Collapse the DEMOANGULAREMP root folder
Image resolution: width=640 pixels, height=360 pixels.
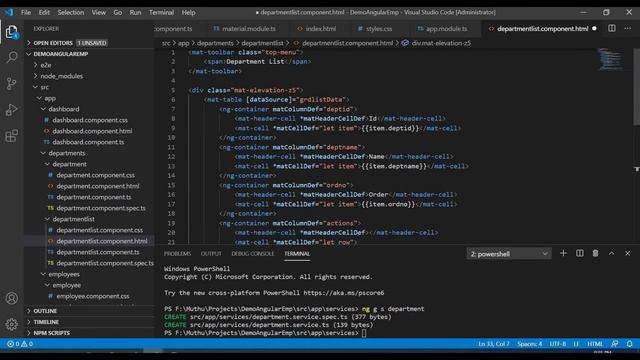coord(90,54)
